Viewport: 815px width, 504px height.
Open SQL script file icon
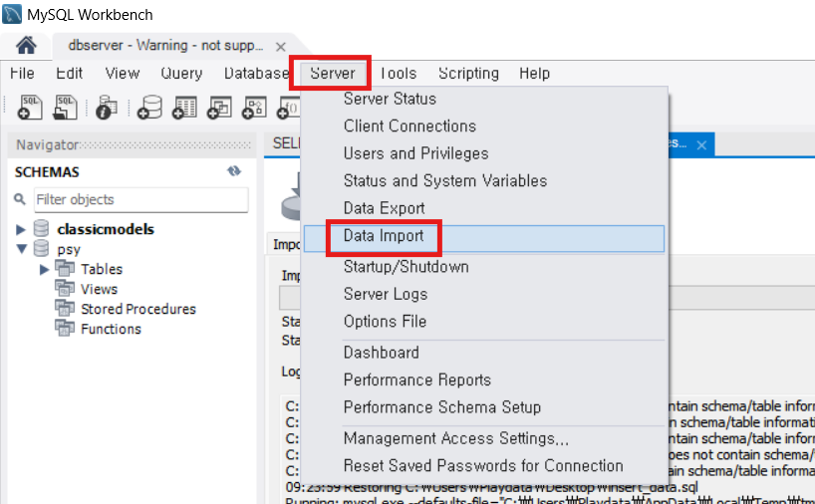pyautogui.click(x=65, y=108)
